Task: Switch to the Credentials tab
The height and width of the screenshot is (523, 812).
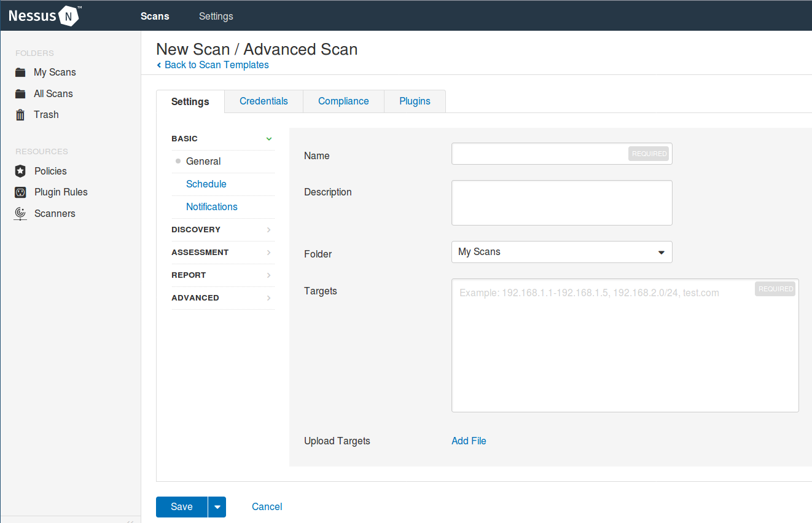Action: point(264,101)
